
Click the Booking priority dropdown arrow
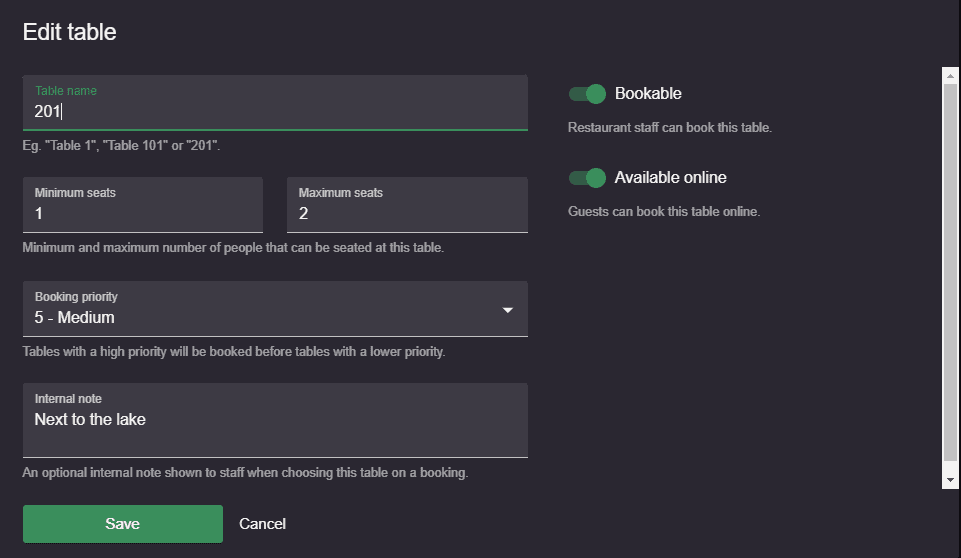coord(507,310)
